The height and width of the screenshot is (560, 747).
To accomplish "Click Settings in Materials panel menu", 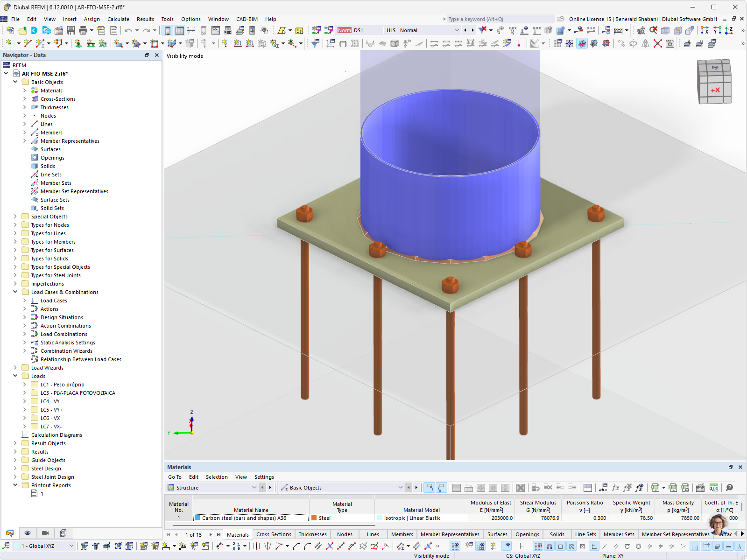I will (x=264, y=477).
